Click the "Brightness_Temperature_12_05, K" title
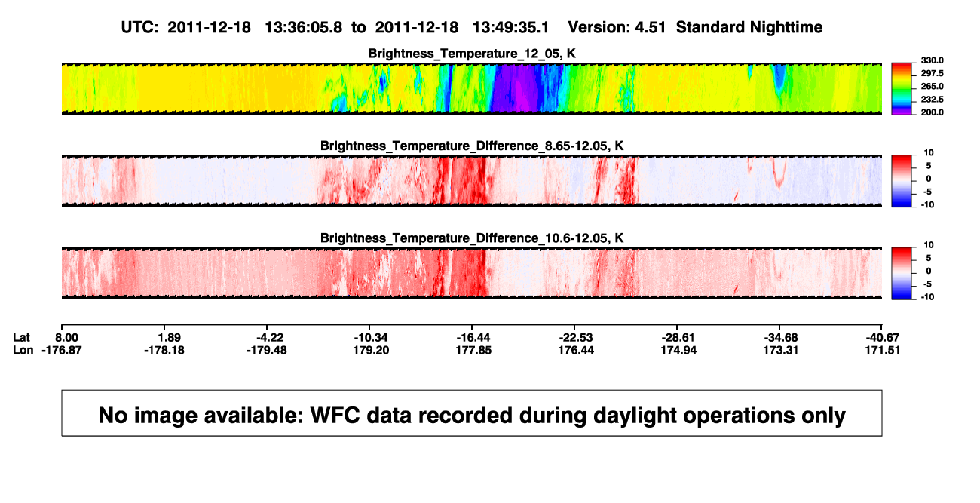Screen dimensions: 980x503 472,54
